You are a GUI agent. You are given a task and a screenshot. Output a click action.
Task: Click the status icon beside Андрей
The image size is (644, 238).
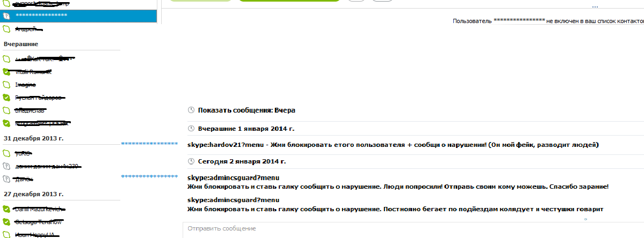click(x=6, y=29)
